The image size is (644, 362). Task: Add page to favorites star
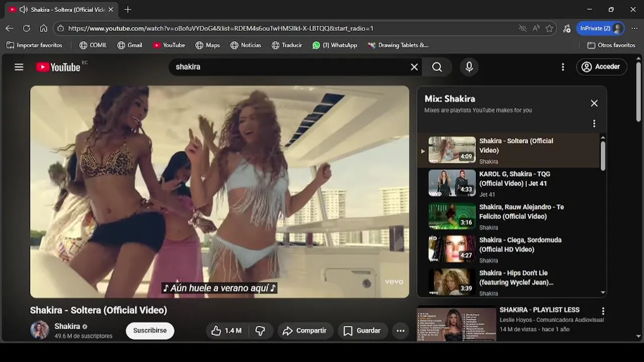(549, 29)
